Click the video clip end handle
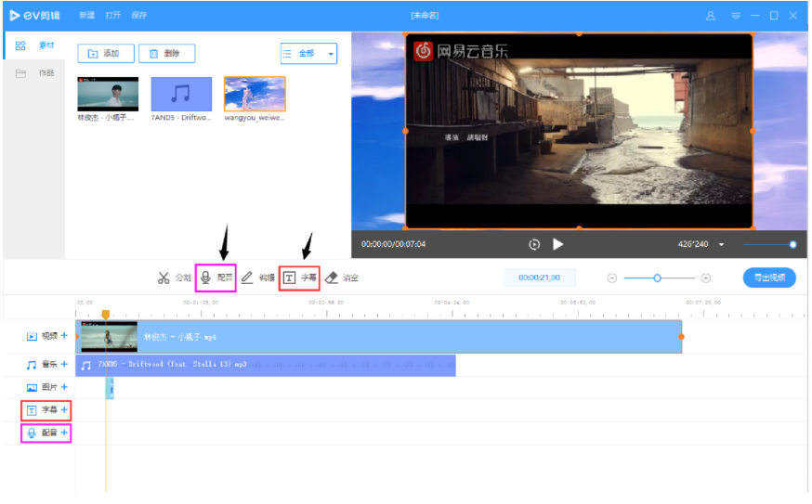The image size is (812, 504). click(682, 337)
